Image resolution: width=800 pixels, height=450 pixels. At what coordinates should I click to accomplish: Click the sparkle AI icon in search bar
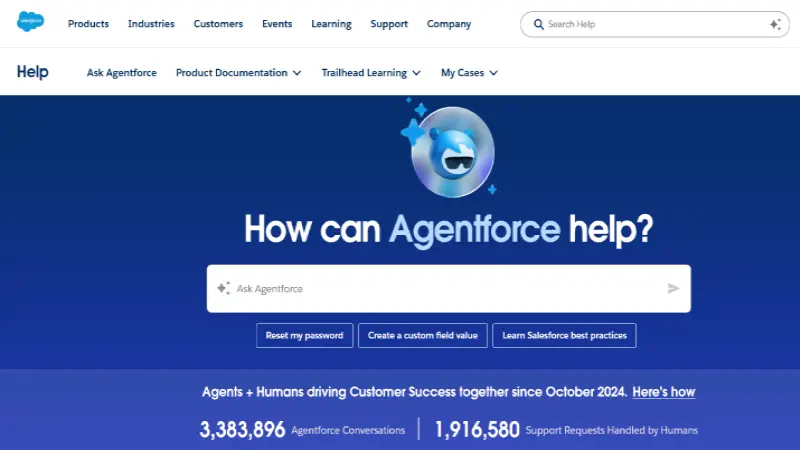pos(775,24)
